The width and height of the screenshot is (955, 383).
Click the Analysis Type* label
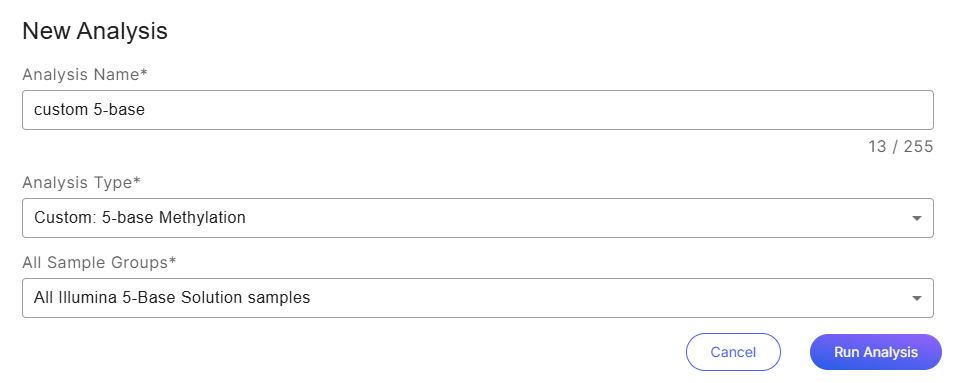82,183
